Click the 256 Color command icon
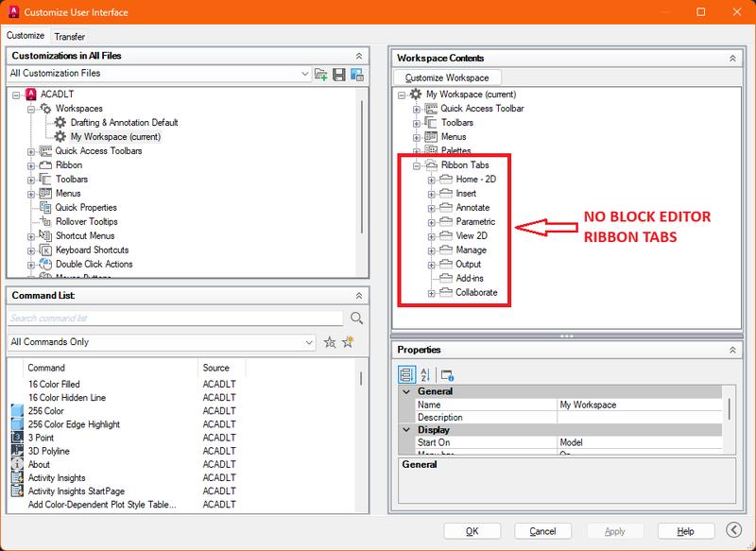The height and width of the screenshot is (551, 756). (x=17, y=411)
